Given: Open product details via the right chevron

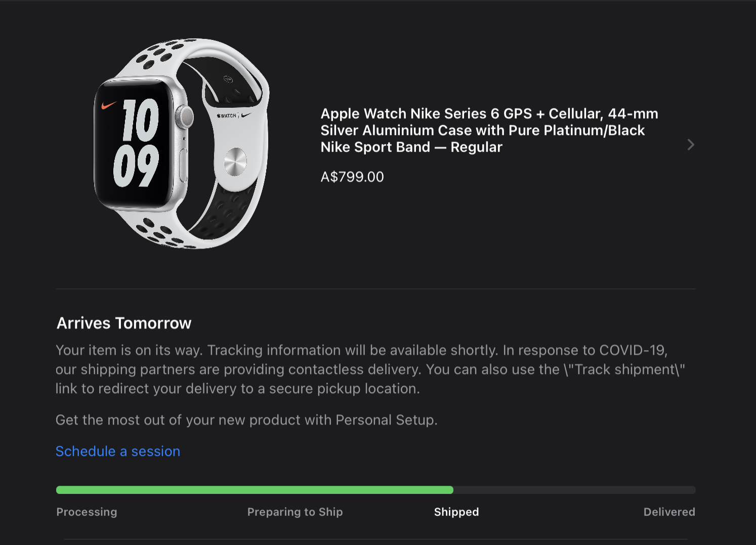Looking at the screenshot, I should [x=691, y=145].
